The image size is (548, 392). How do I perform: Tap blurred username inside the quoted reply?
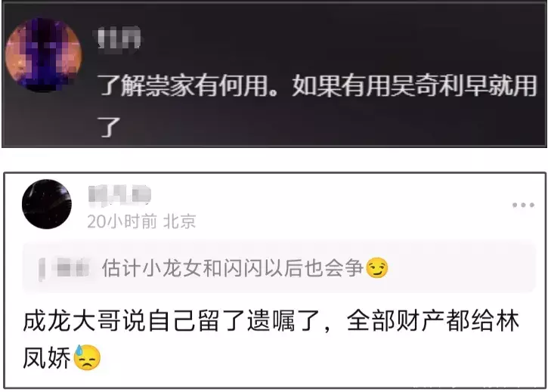tap(73, 268)
